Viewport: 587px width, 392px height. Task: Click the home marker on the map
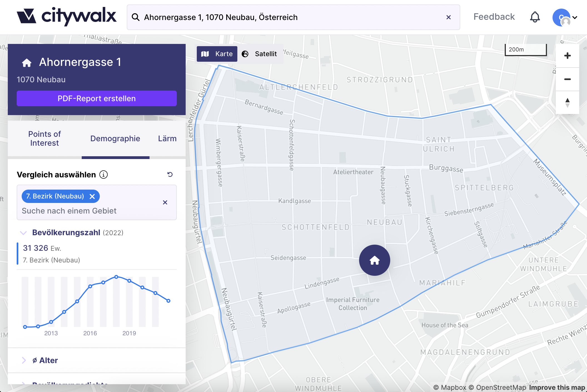tap(375, 260)
